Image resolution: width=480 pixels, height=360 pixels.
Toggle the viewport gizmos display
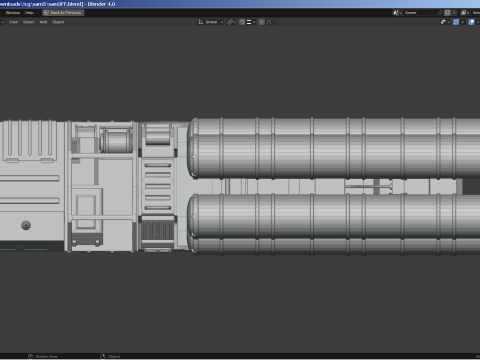point(456,22)
